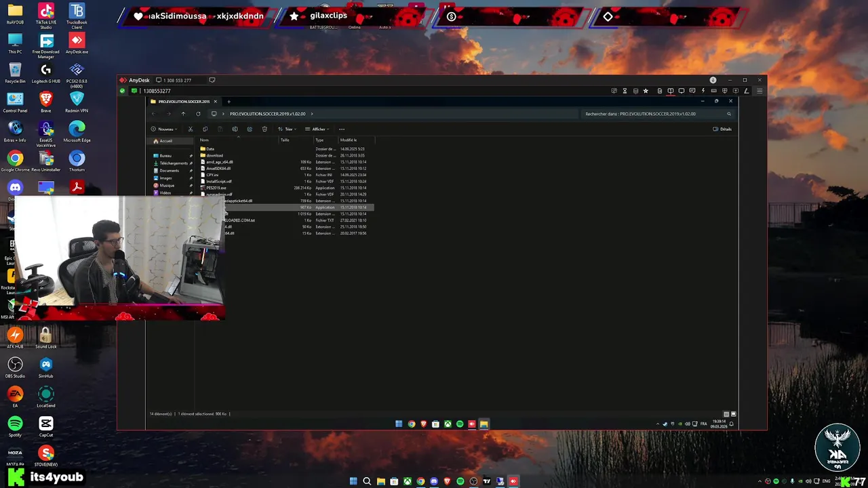
Task: Open OBS Studio desktop icon
Action: click(15, 368)
